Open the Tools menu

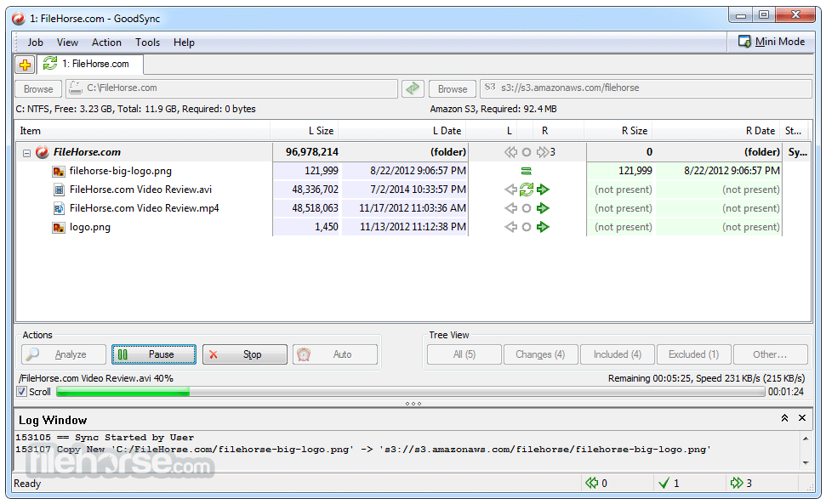click(x=147, y=42)
